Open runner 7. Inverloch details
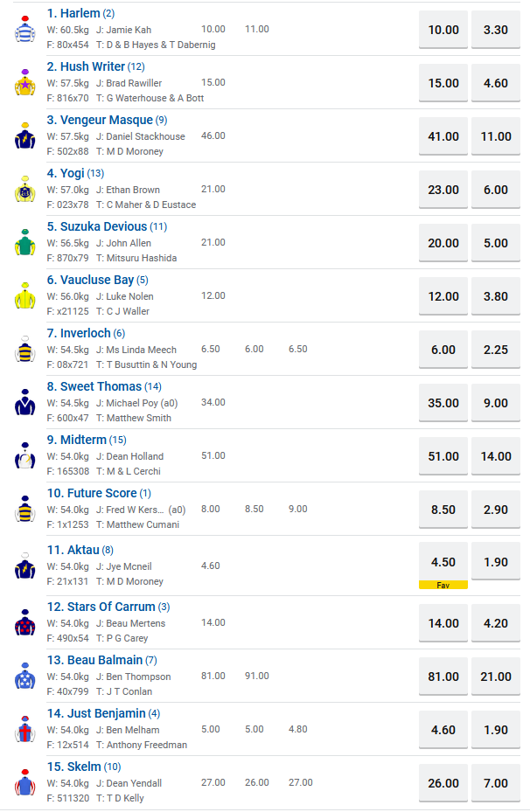The image size is (530, 812). [85, 333]
